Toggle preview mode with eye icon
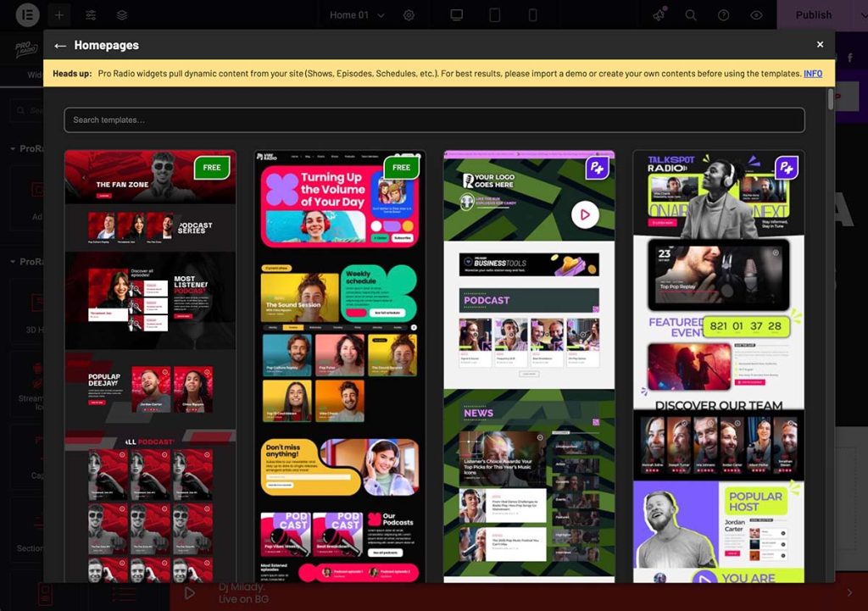Image resolution: width=868 pixels, height=611 pixels. [756, 15]
